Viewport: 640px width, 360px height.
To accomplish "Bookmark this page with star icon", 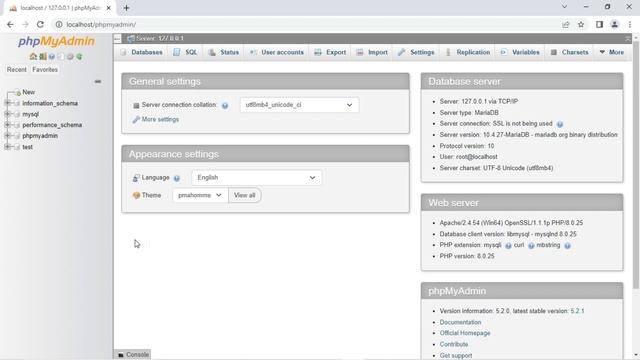I will click(581, 24).
